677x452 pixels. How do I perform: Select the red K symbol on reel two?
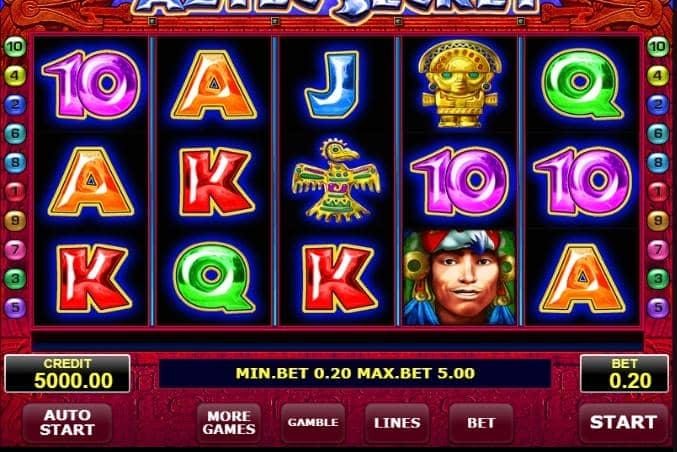[215, 182]
